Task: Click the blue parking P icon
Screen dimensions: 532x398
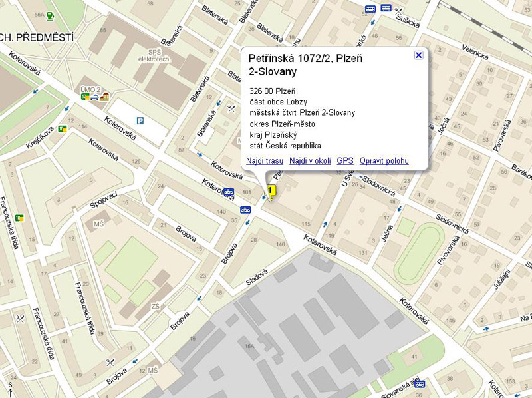Action: (140, 121)
